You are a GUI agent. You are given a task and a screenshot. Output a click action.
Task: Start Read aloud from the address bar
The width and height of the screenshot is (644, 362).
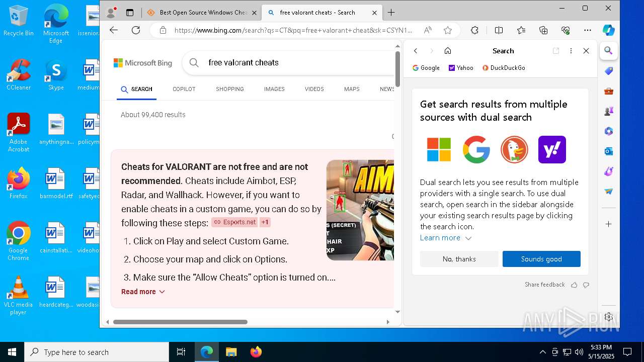tap(428, 30)
